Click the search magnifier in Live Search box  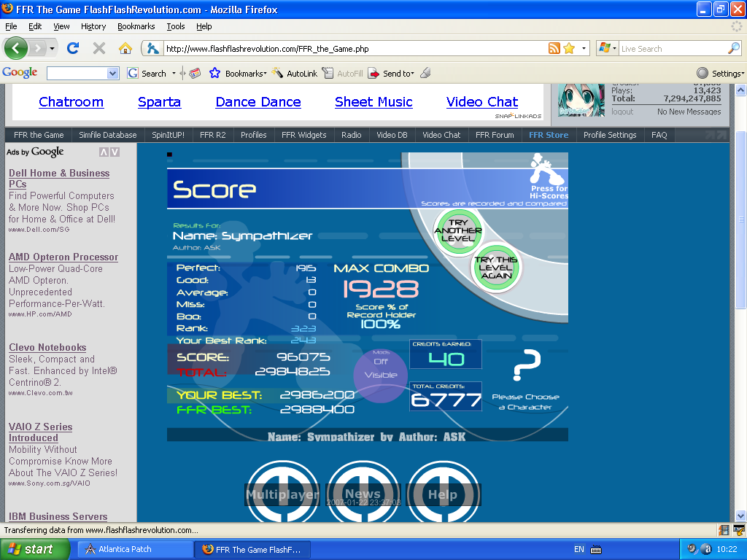[733, 49]
